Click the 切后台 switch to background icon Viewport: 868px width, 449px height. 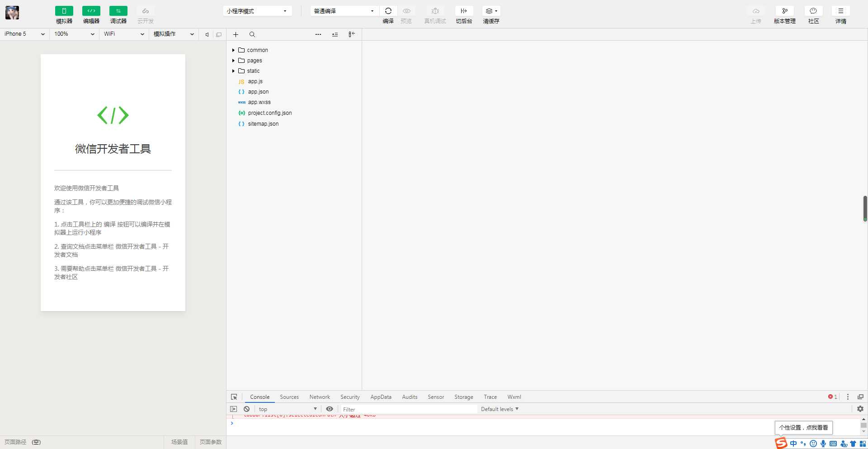click(464, 11)
